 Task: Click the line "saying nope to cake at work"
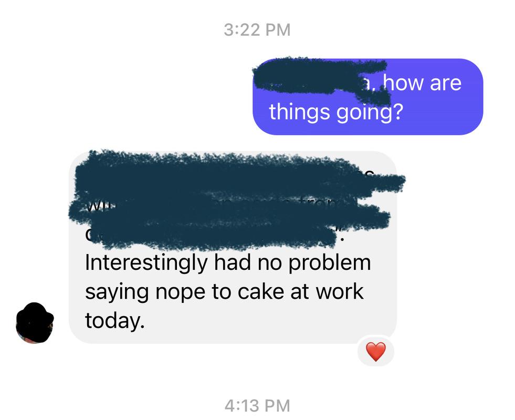(224, 291)
